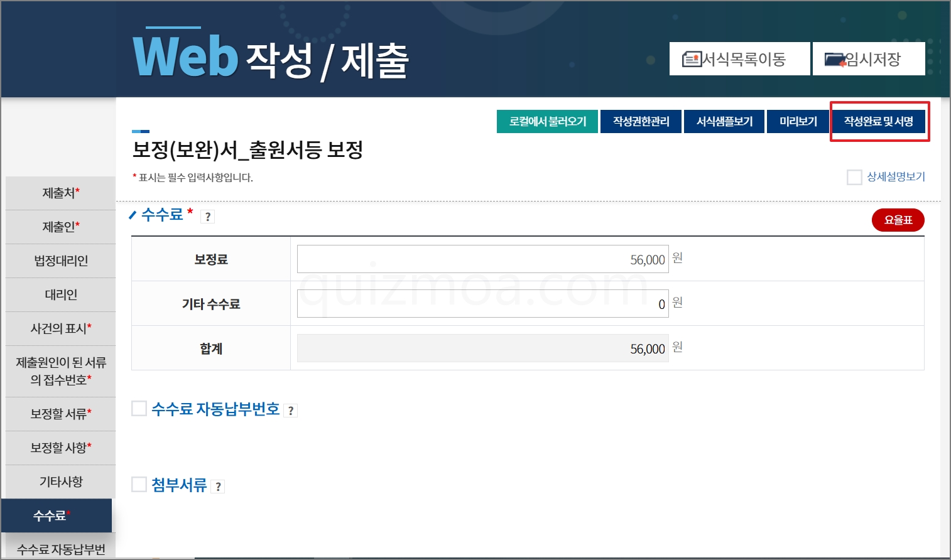The image size is (951, 560).
Task: Check the 첨부서류 checkbox
Action: tap(139, 484)
